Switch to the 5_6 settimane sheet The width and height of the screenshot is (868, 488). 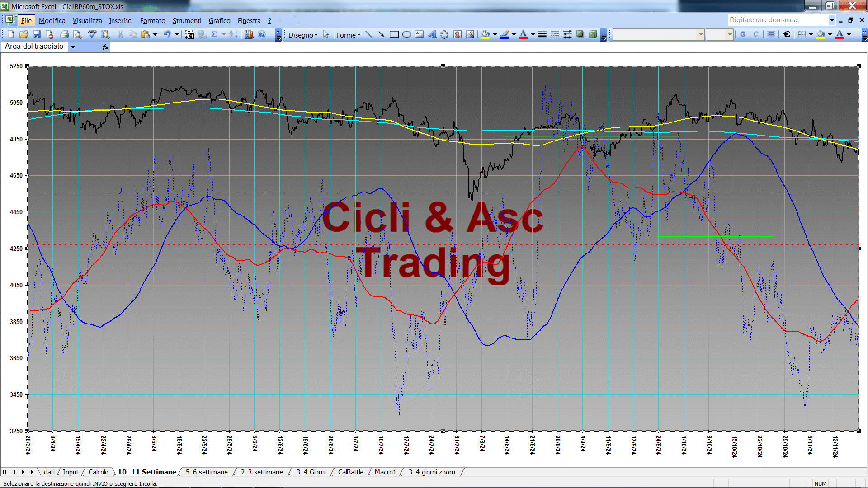coord(207,472)
